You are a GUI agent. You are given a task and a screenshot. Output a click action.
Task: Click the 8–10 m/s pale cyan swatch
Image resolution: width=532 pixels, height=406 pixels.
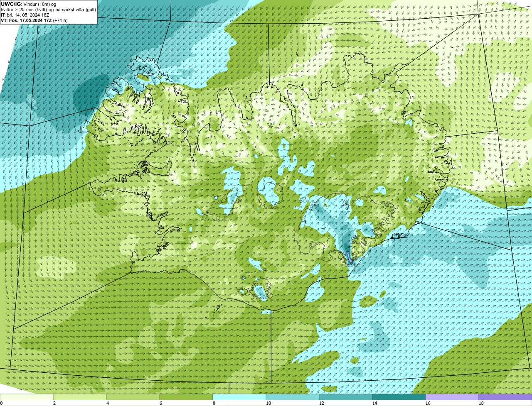[x=239, y=397]
